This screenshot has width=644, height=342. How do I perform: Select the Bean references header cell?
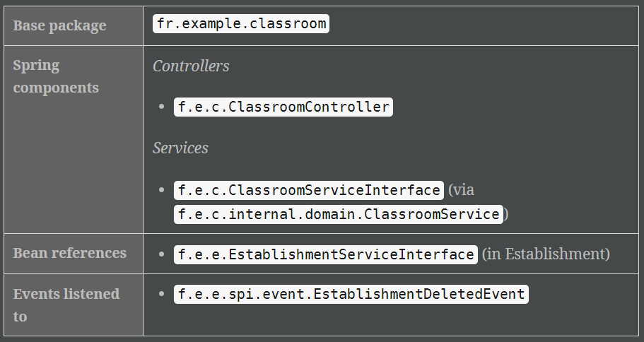(74, 254)
